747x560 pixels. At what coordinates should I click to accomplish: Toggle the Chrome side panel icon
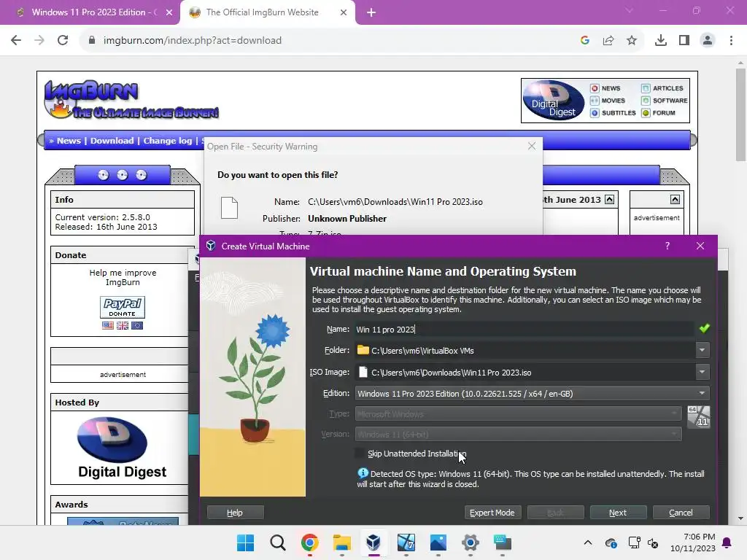point(684,41)
